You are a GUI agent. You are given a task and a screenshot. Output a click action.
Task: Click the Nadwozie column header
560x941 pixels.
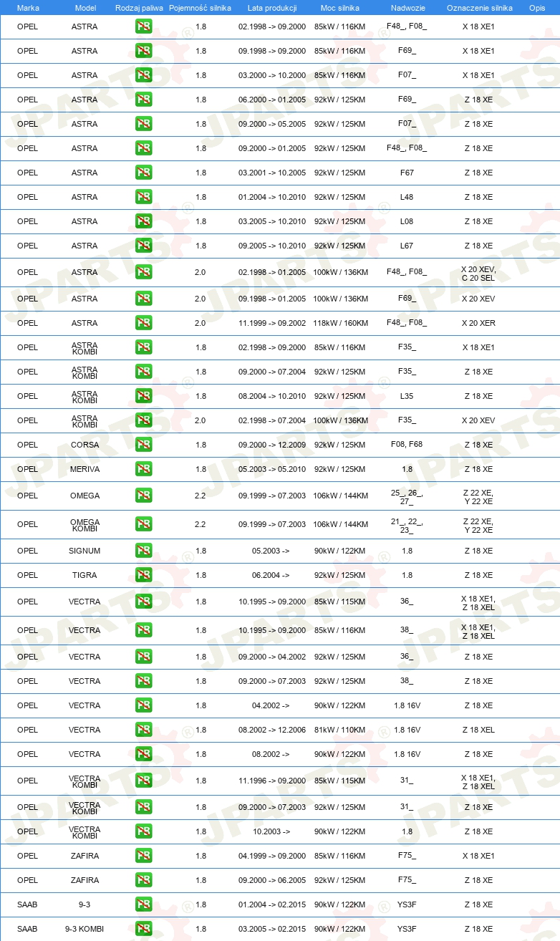pos(407,8)
